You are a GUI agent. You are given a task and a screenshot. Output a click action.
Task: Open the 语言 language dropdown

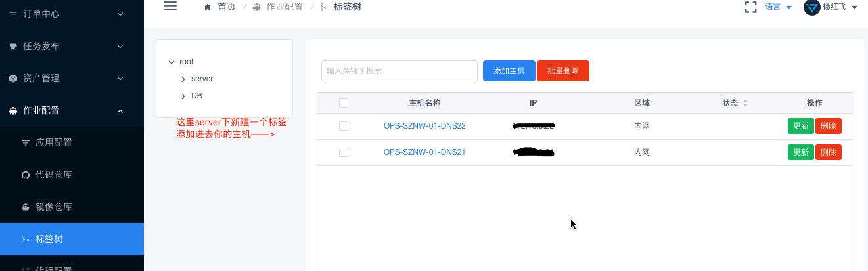pyautogui.click(x=779, y=7)
